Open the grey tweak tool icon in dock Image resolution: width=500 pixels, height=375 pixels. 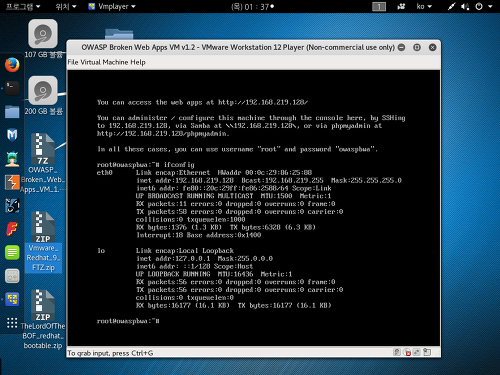pyautogui.click(x=12, y=276)
